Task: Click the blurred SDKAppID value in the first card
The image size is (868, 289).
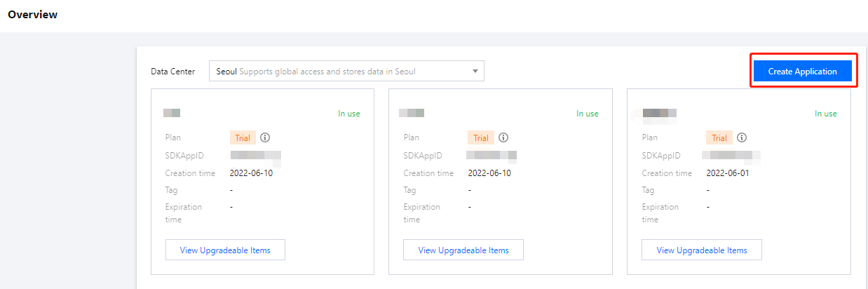Action: (255, 156)
